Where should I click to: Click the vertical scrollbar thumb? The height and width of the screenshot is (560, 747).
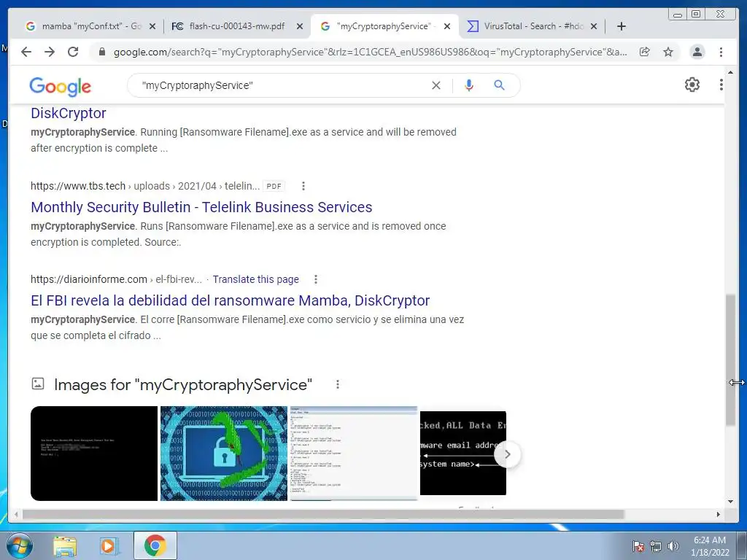click(x=730, y=360)
